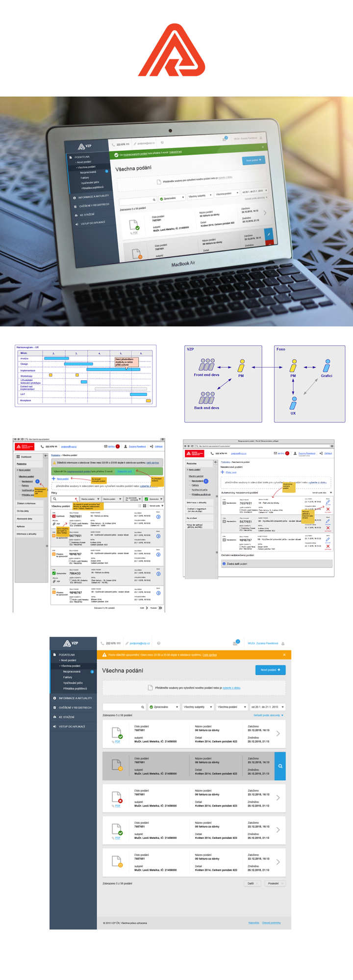
Task: Expand 'VSTUP DO APLIKACÍ' in bottom mockup sidebar
Action: pyautogui.click(x=74, y=727)
